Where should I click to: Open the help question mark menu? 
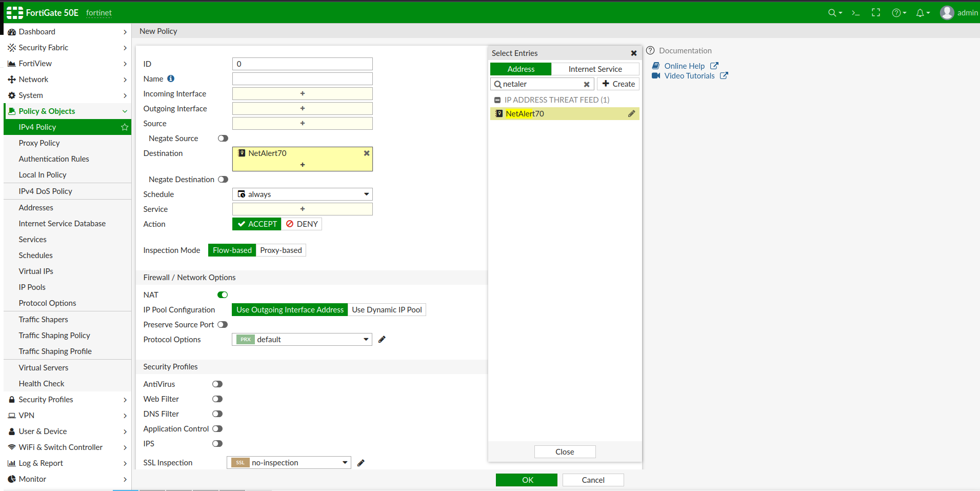(x=899, y=13)
